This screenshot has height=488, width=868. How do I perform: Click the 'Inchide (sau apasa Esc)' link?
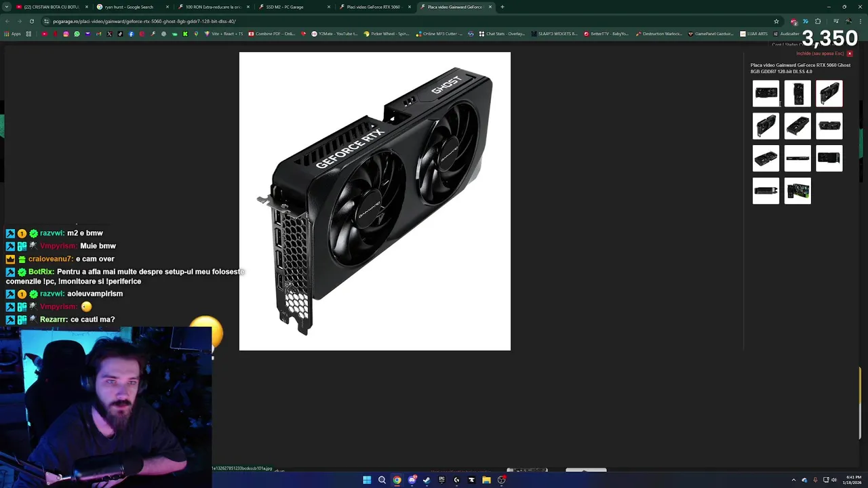(820, 54)
